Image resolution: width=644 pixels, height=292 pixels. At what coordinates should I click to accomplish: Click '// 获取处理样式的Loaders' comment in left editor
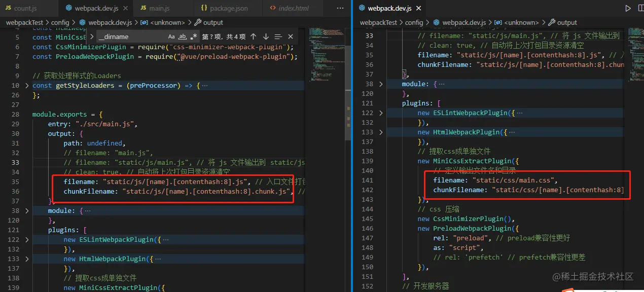(x=77, y=76)
